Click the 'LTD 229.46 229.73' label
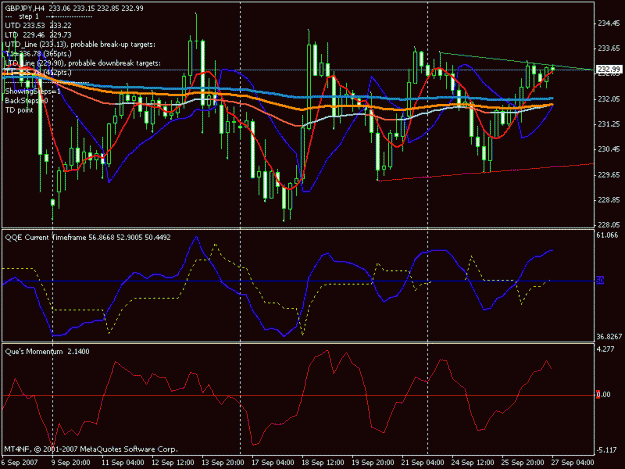This screenshot has height=469, width=625. 38,35
